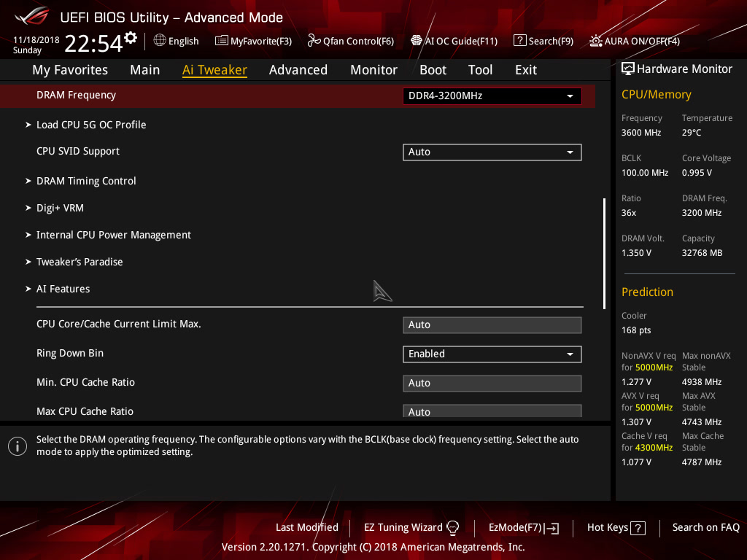Expand AI Features submenu

pyautogui.click(x=63, y=289)
